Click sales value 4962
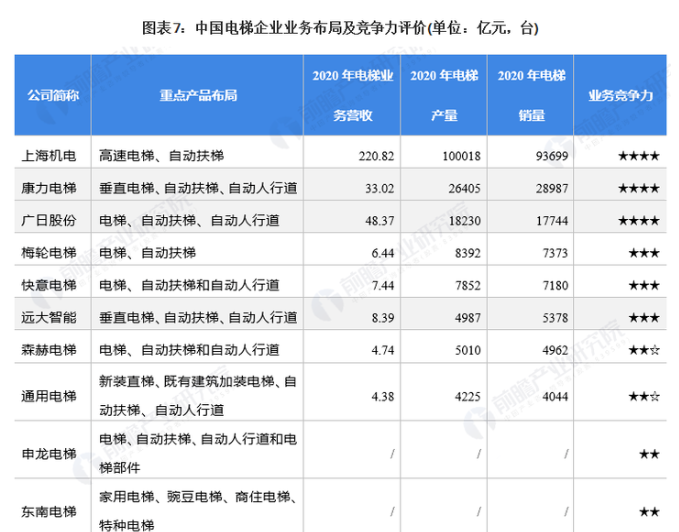Viewport: 679px width, 532px height. [x=555, y=350]
